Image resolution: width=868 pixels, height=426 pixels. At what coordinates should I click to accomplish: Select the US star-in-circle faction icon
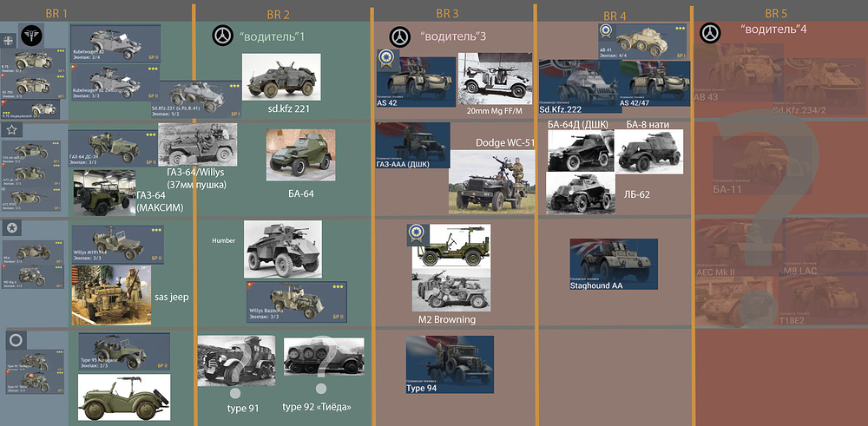pos(11,228)
